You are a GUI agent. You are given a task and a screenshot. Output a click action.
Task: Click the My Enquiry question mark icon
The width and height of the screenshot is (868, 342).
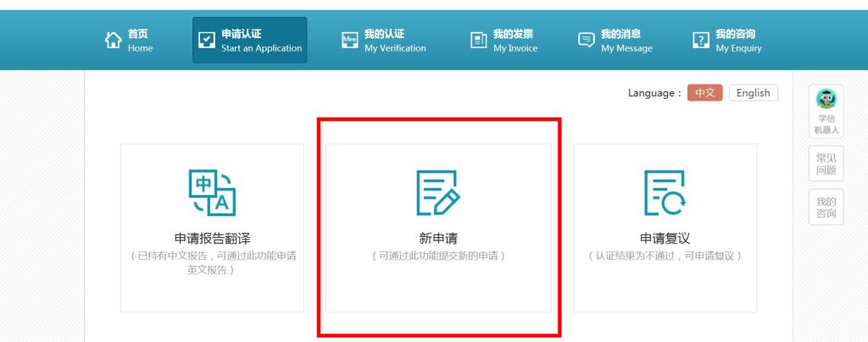click(x=700, y=41)
